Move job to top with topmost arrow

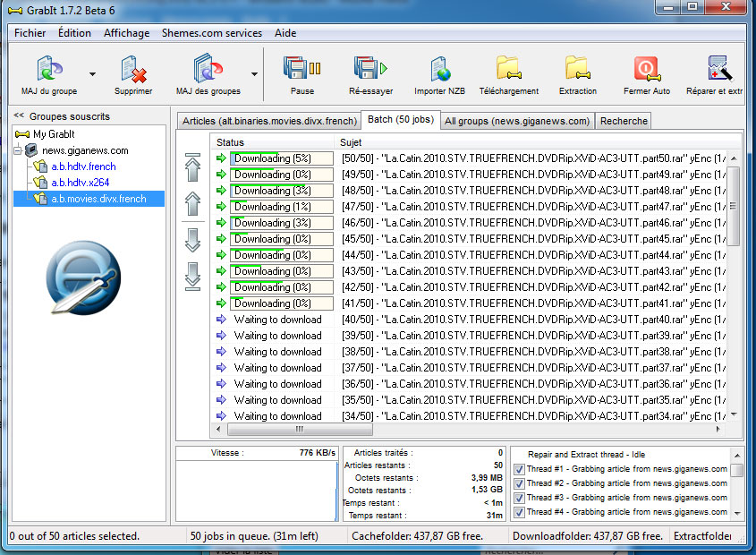pos(192,167)
